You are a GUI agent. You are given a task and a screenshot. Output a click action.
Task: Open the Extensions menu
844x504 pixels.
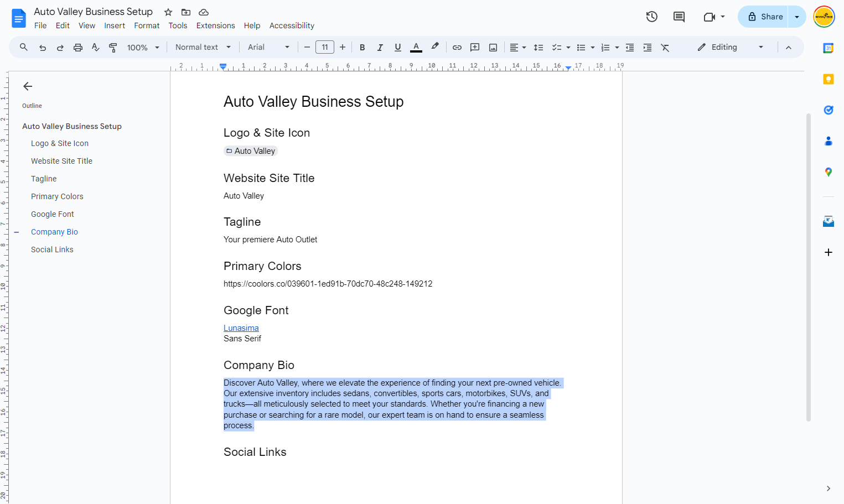point(216,25)
